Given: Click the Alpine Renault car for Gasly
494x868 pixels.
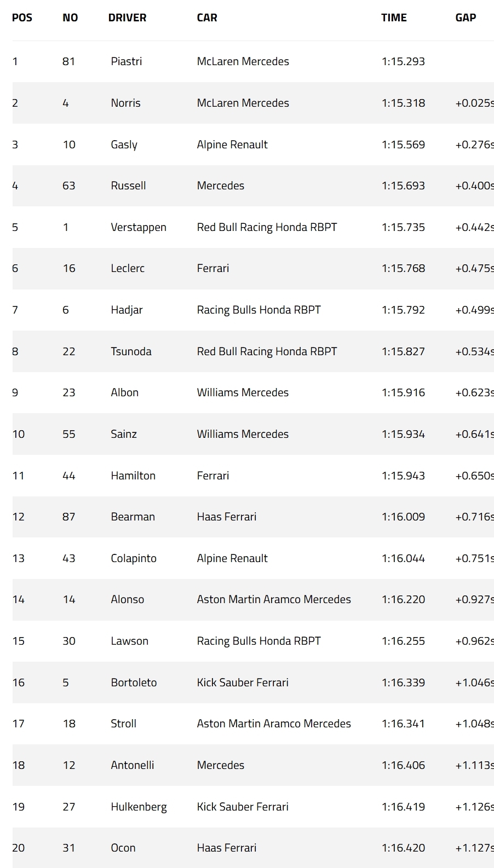Looking at the screenshot, I should [232, 144].
